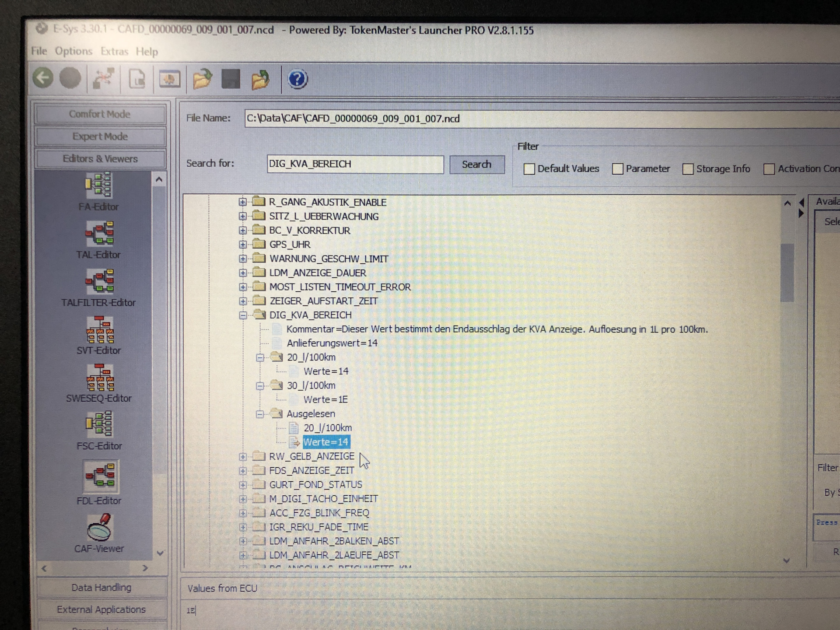This screenshot has height=630, width=840.
Task: Collapse the DIG_KVA_BEREICH tree node
Action: (243, 315)
